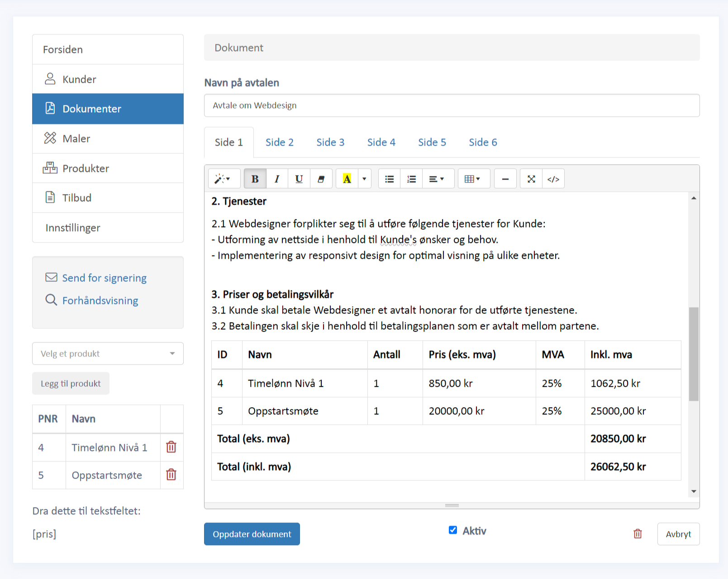The image size is (728, 579).
Task: Toggle underline formatting
Action: [x=299, y=179]
